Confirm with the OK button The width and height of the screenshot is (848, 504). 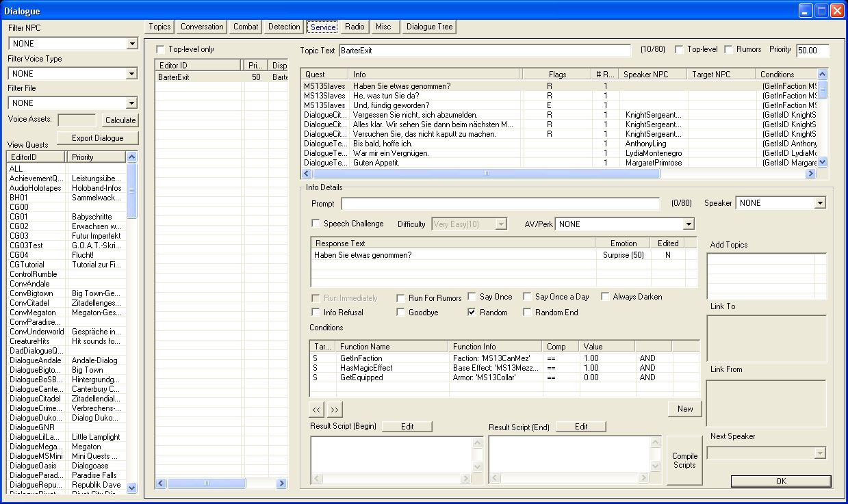coord(781,481)
